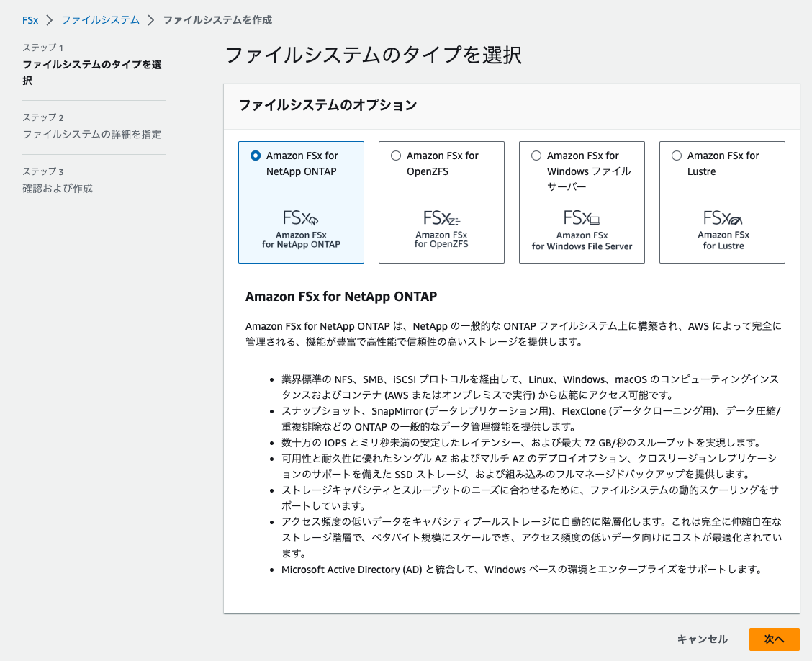Open the FSx breadcrumb link
Image resolution: width=812 pixels, height=661 pixels.
[x=30, y=20]
